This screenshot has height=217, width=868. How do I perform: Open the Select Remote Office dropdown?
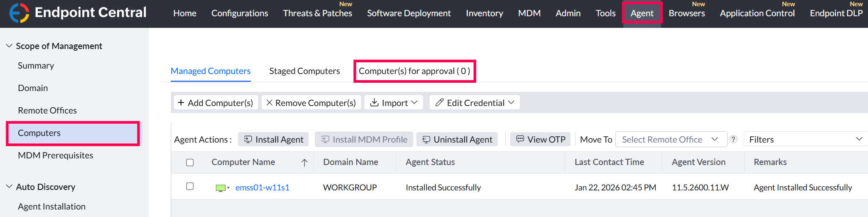click(x=671, y=139)
